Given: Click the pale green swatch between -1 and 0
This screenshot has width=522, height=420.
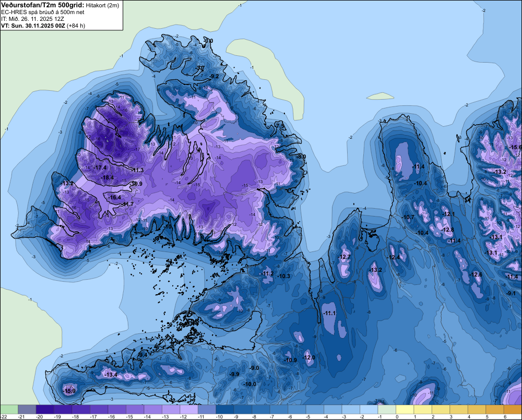Looking at the screenshot, I should pyautogui.click(x=386, y=409).
